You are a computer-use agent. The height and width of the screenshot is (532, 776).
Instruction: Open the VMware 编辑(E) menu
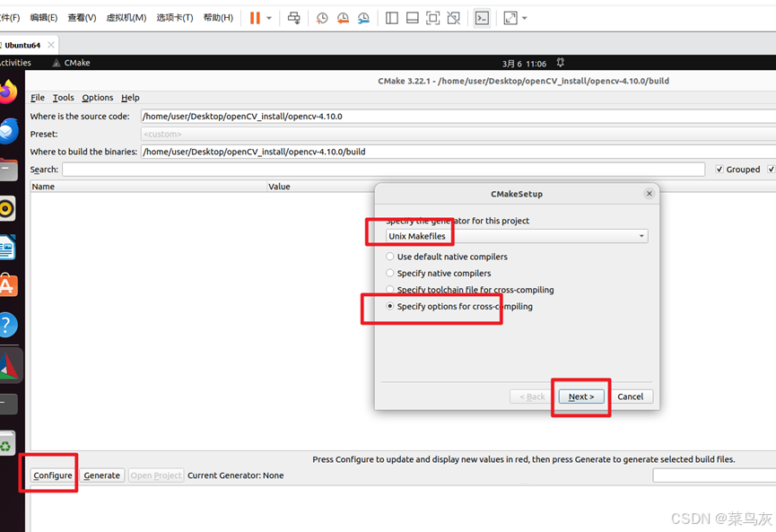click(x=44, y=18)
